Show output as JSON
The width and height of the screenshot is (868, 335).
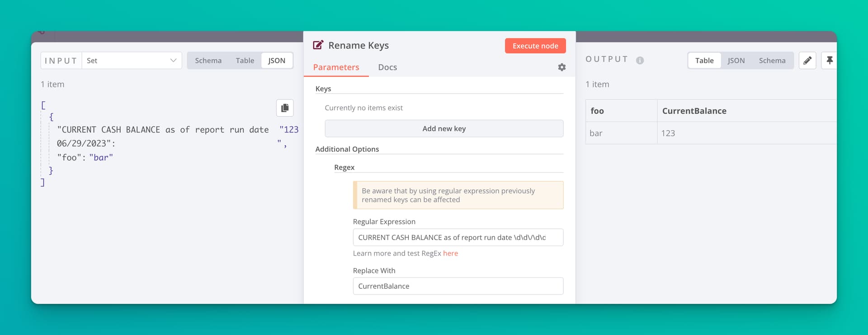click(736, 61)
